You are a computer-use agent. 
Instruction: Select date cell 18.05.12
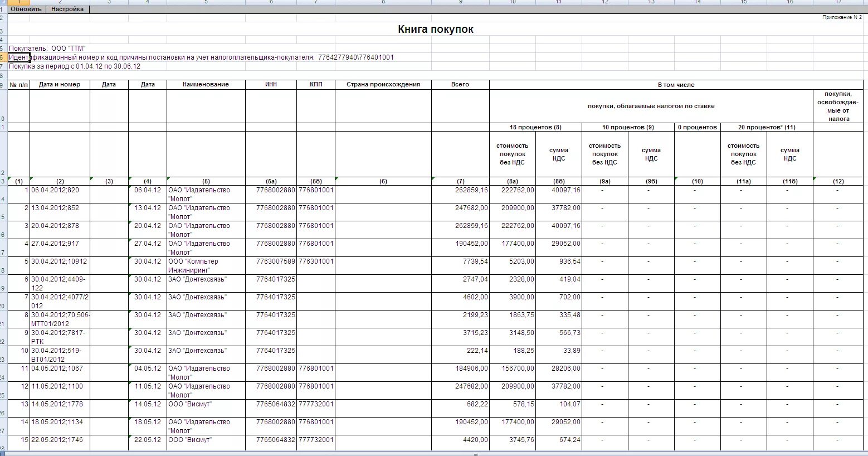[148, 426]
